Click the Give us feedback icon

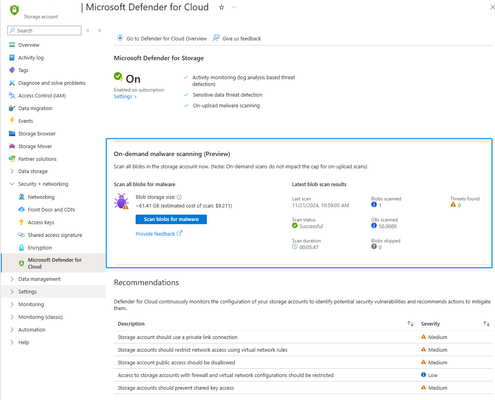click(216, 38)
